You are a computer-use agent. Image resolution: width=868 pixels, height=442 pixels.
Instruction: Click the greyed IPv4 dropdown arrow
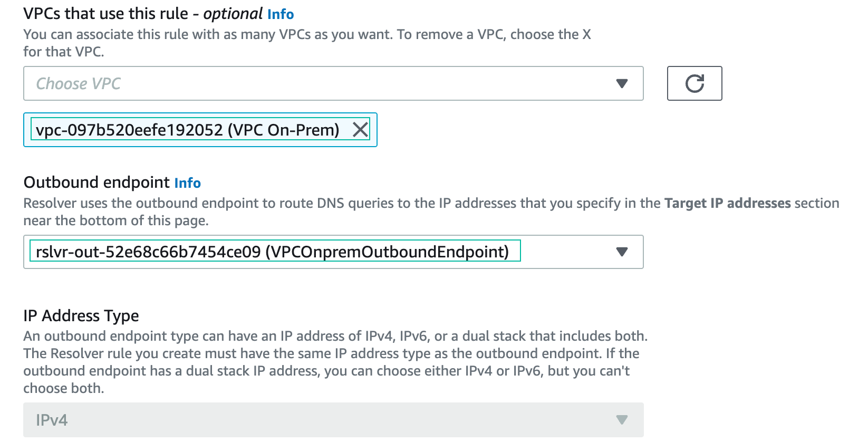tap(622, 420)
